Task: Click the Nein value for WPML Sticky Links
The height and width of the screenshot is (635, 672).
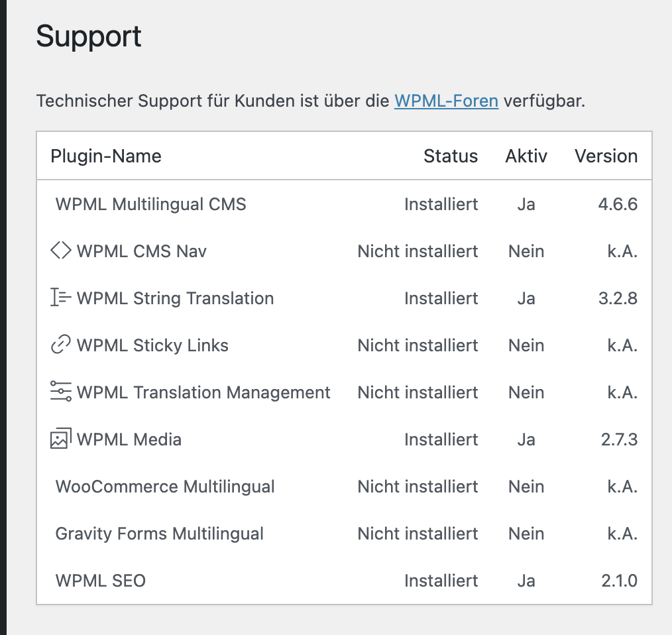Action: 526,345
